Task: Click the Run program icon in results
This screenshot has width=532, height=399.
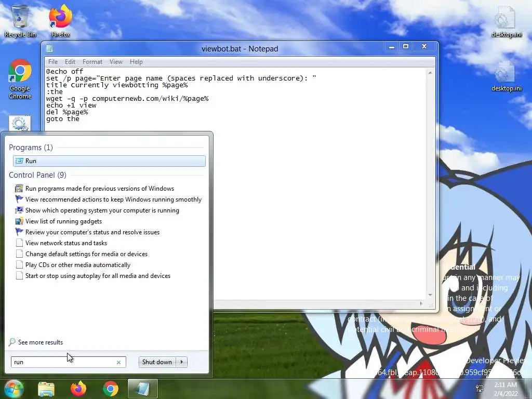Action: [x=19, y=161]
